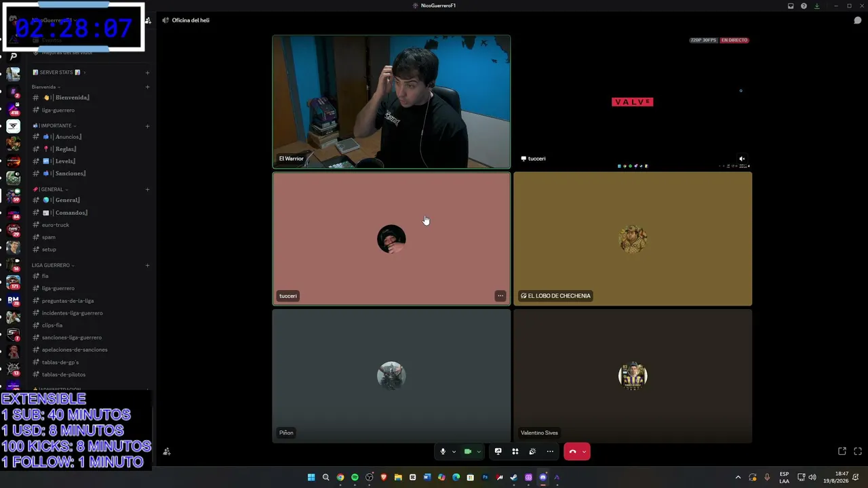Focus tucceri's live stream tile
The width and height of the screenshot is (868, 488).
coord(633,102)
